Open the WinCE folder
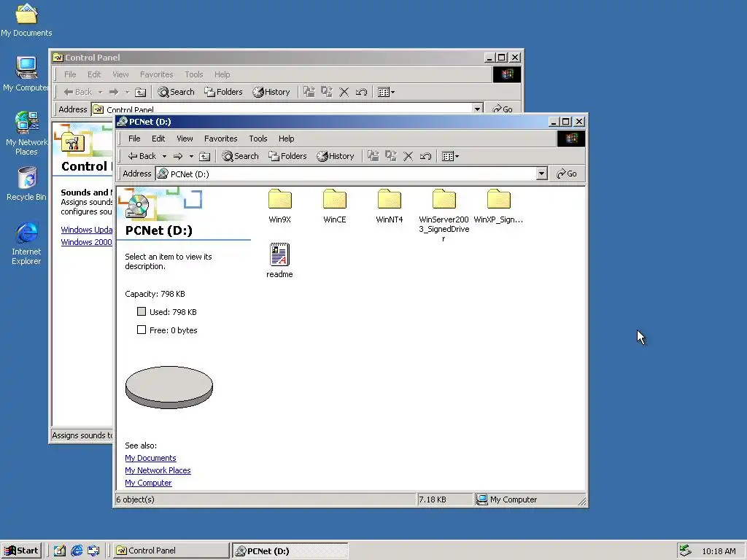The width and height of the screenshot is (747, 560). click(x=334, y=206)
